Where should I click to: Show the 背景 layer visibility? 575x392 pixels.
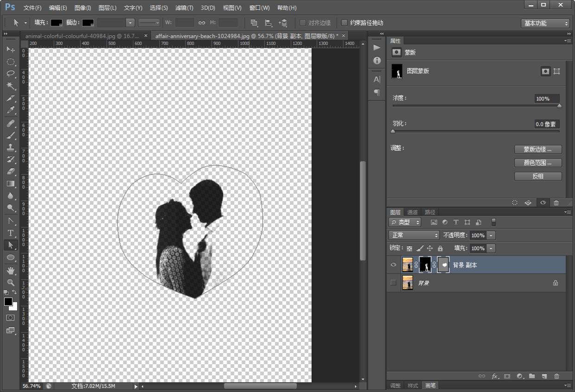394,283
